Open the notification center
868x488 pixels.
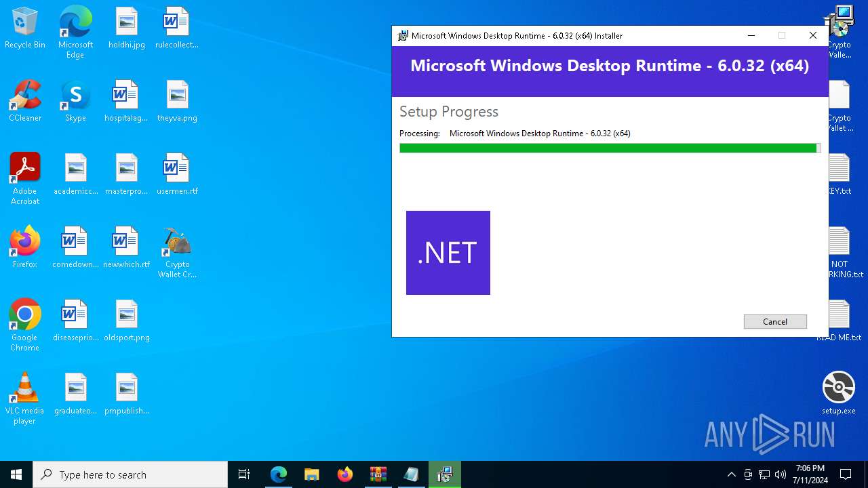tap(846, 474)
